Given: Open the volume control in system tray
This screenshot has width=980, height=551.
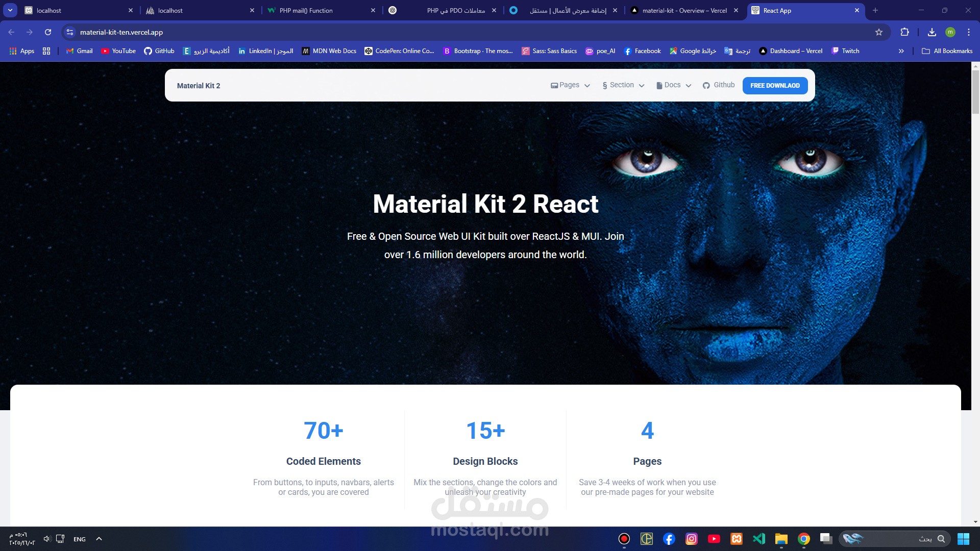Looking at the screenshot, I should click(46, 539).
